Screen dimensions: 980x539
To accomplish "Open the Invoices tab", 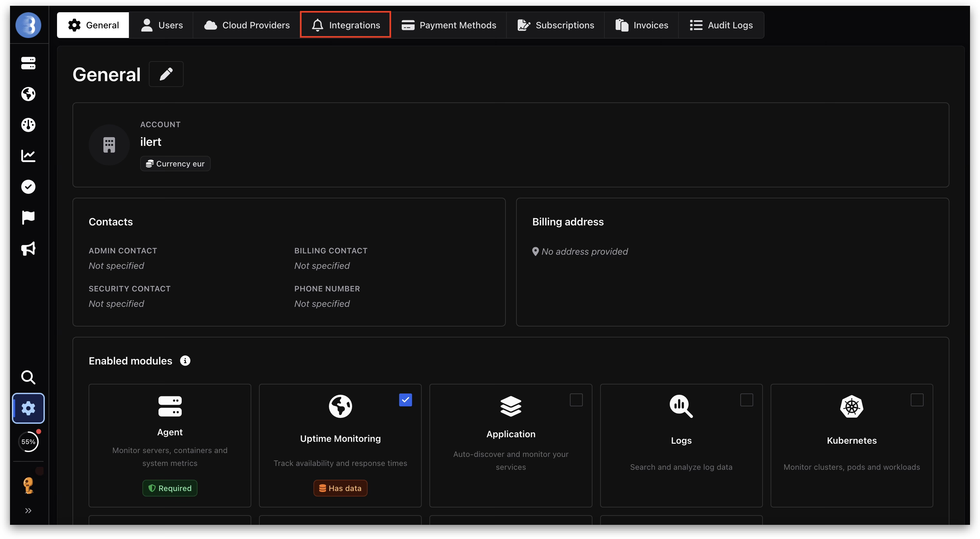I will (x=641, y=25).
